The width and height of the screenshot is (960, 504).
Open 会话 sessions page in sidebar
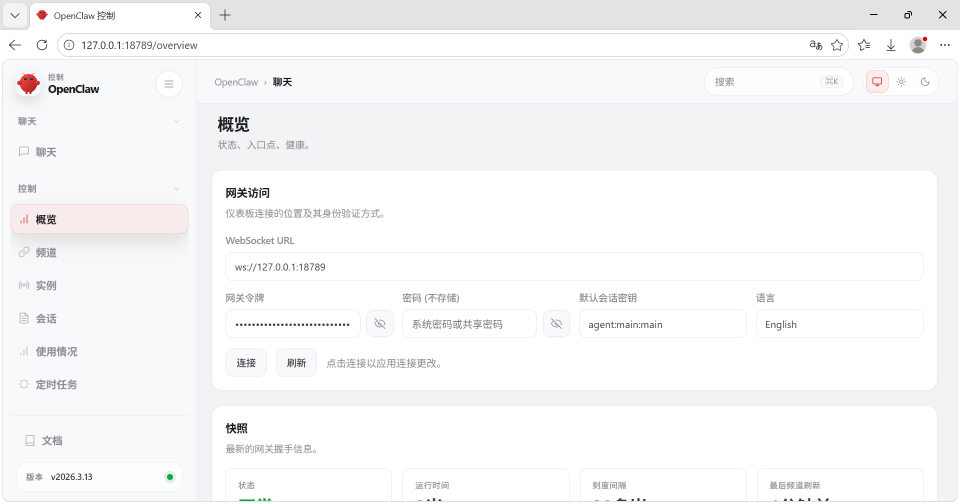[x=99, y=318]
